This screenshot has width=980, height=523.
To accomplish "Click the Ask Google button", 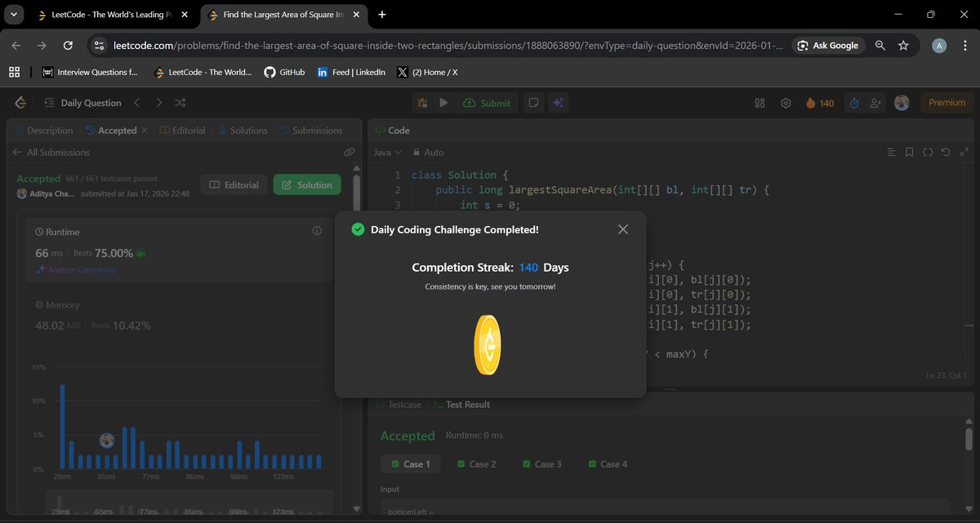I will coord(828,46).
